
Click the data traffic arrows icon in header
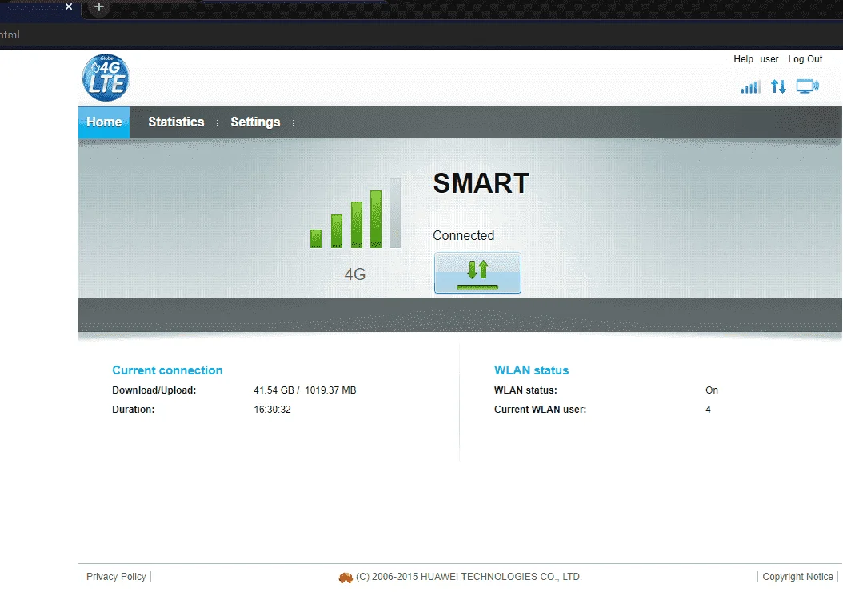coord(778,86)
